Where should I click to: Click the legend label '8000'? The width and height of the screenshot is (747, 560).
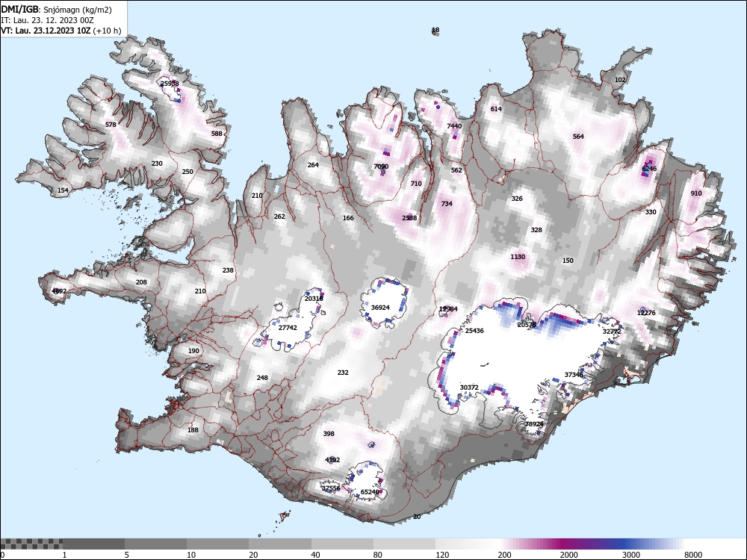[693, 555]
